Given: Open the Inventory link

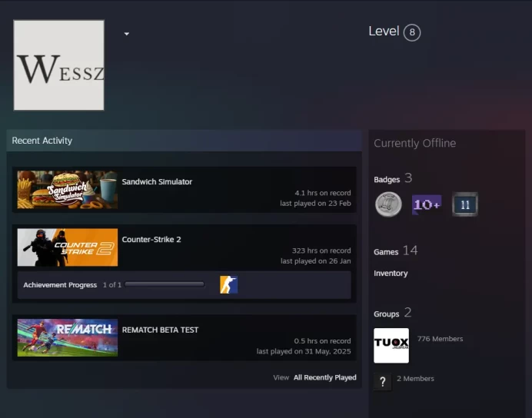Looking at the screenshot, I should tap(391, 274).
